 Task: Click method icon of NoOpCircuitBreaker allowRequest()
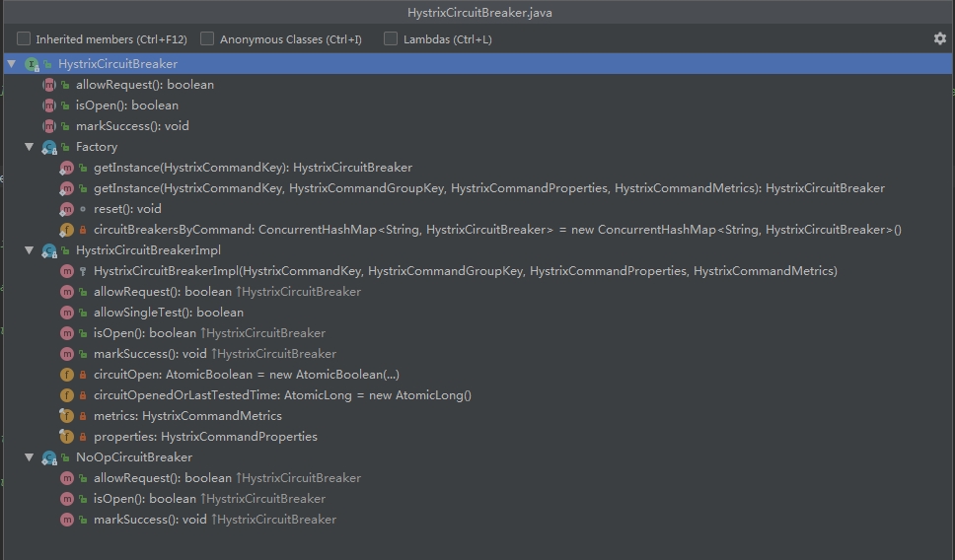point(67,478)
